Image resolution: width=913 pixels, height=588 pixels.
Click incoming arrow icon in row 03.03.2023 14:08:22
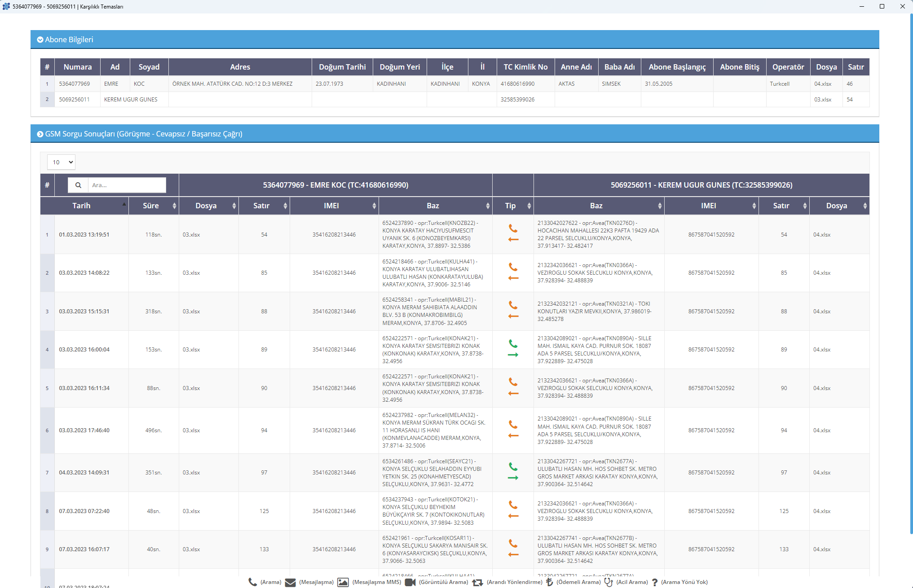(513, 278)
